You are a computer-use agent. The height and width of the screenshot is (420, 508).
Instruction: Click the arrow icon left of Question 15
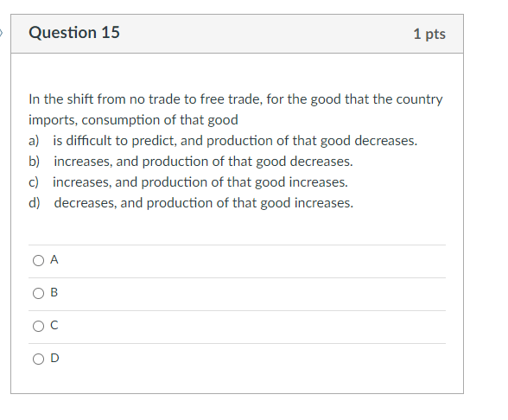click(x=1, y=33)
